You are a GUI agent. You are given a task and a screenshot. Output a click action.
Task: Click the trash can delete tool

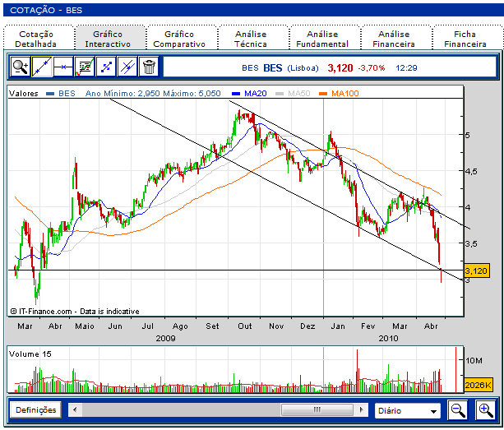coord(149,67)
